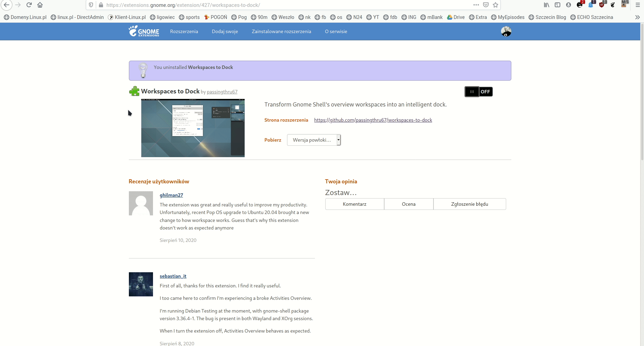Select the Komentarz review tab
644x346 pixels.
click(355, 204)
